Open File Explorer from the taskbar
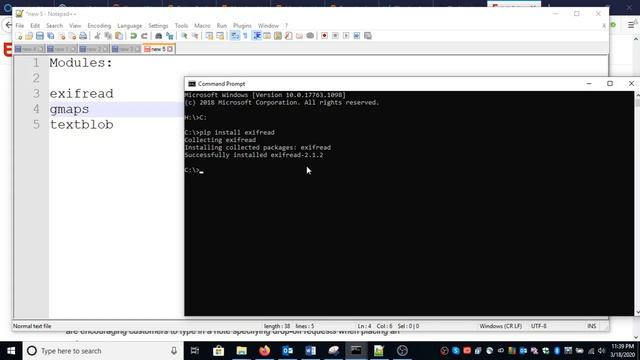 click(x=242, y=351)
